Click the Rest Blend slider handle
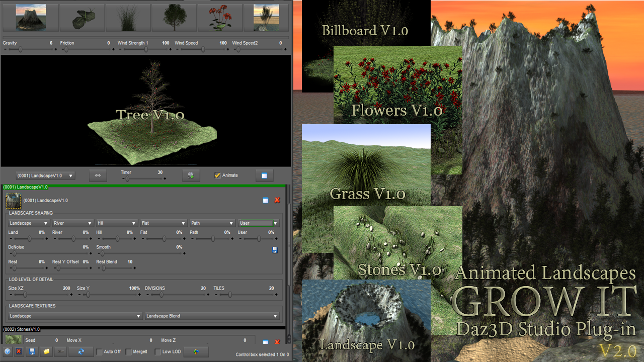644x362 pixels. [x=104, y=268]
